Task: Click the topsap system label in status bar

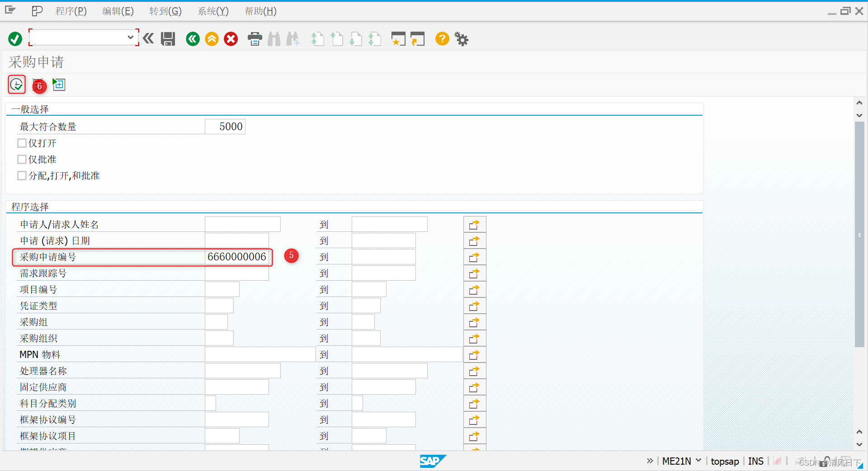Action: pyautogui.click(x=725, y=461)
